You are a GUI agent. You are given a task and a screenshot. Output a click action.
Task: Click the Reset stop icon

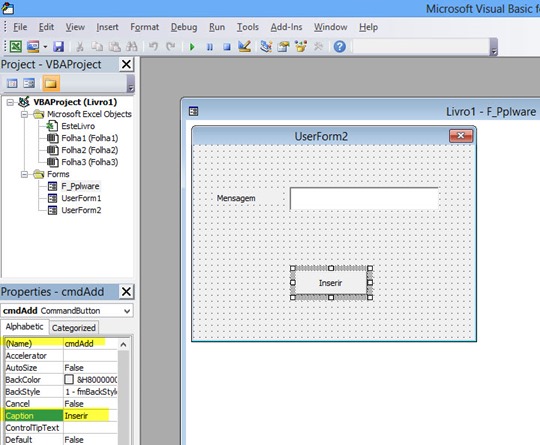pyautogui.click(x=227, y=46)
